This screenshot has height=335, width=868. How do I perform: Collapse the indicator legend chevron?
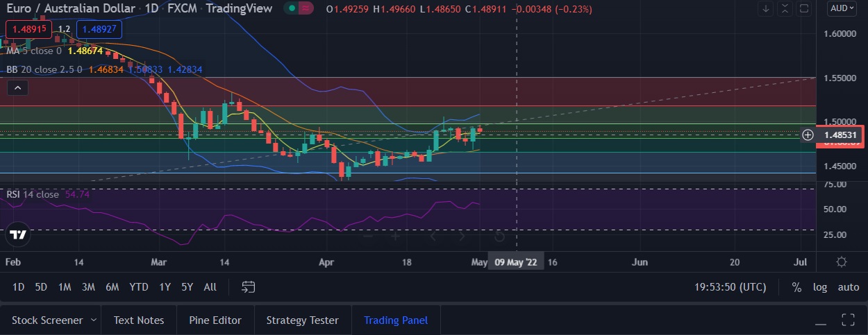(18, 88)
